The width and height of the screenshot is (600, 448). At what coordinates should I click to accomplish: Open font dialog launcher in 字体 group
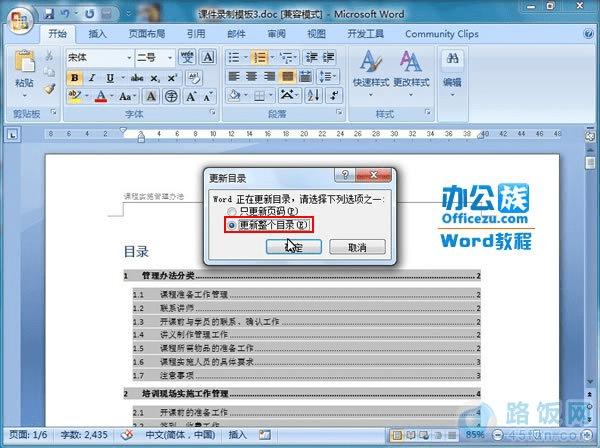(212, 112)
